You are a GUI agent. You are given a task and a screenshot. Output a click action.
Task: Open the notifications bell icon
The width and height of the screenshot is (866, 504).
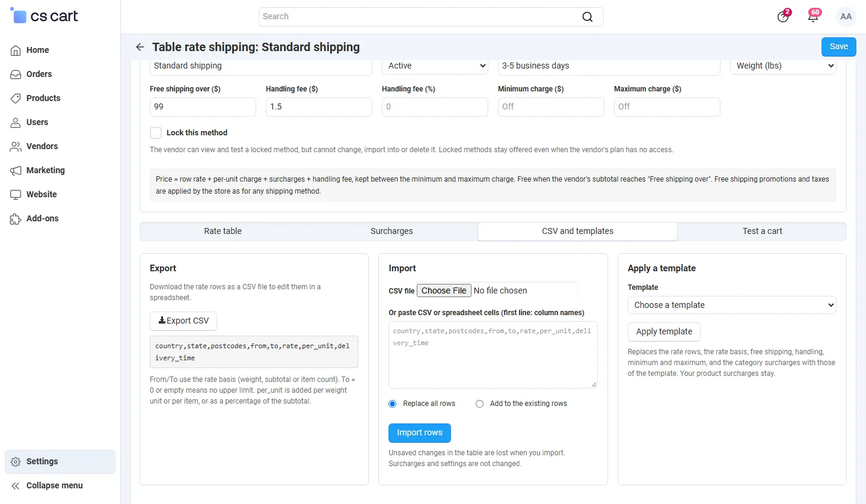pyautogui.click(x=813, y=16)
